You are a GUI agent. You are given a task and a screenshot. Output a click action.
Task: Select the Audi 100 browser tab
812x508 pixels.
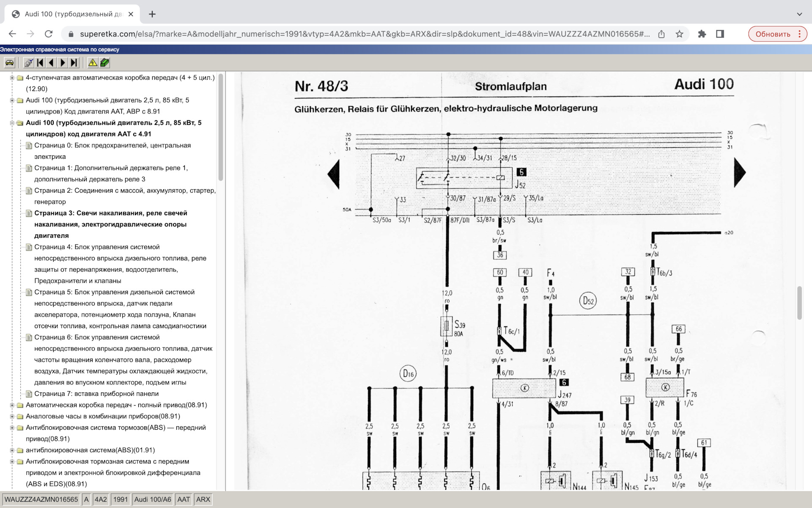point(73,14)
